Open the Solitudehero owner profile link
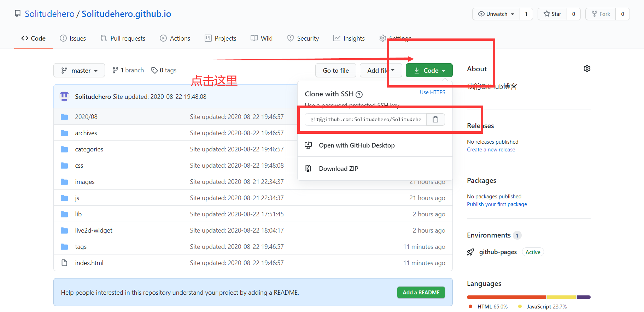Viewport: 644px width, 312px height. click(50, 14)
